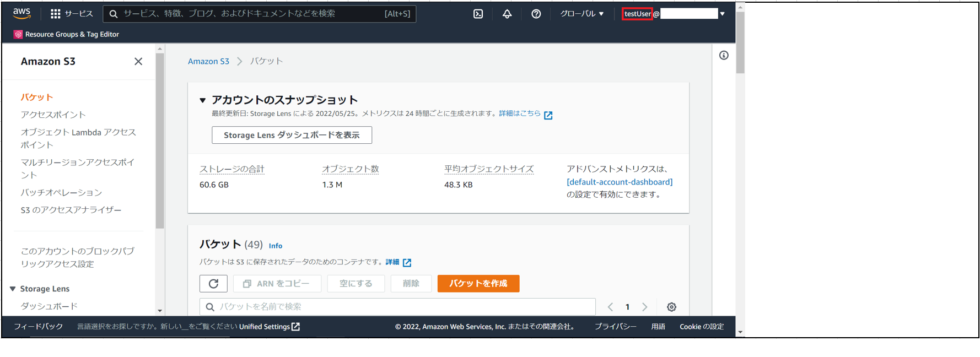
Task: Click フィードバック in the footer
Action: click(x=38, y=327)
